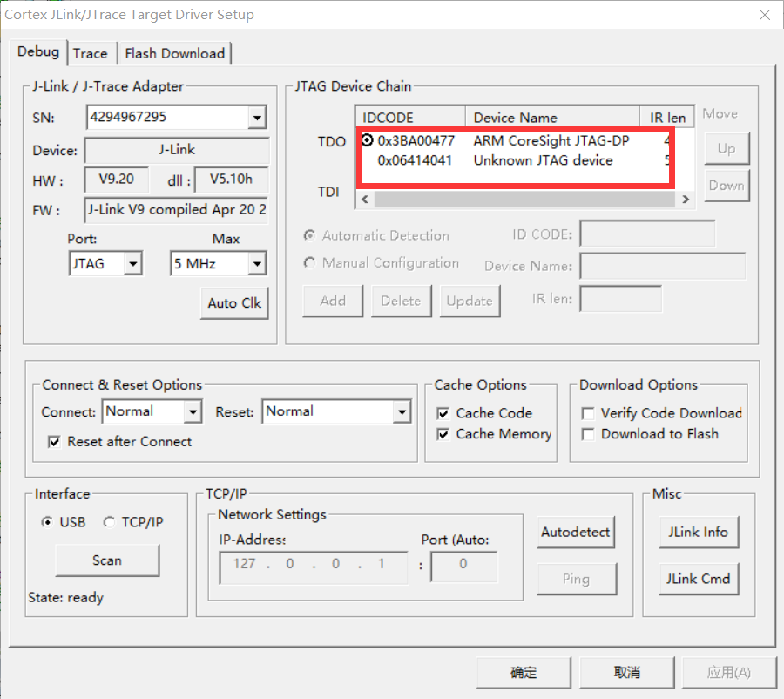Viewport: 784px width, 699px height.
Task: Click the IDCODE column header
Action: point(410,118)
